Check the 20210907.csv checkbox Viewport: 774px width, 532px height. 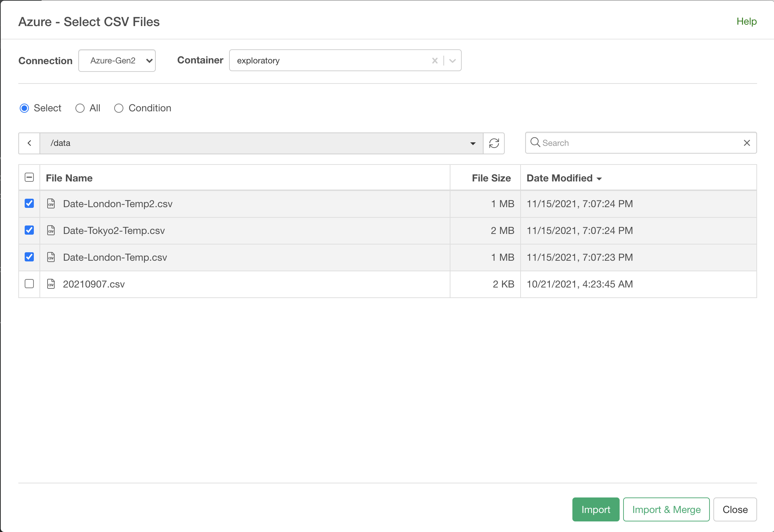[x=29, y=284]
